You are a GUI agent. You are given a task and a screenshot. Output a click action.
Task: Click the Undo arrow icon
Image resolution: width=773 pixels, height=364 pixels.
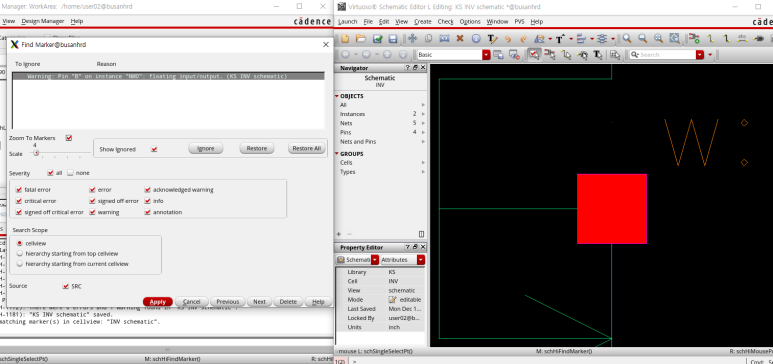click(x=508, y=38)
